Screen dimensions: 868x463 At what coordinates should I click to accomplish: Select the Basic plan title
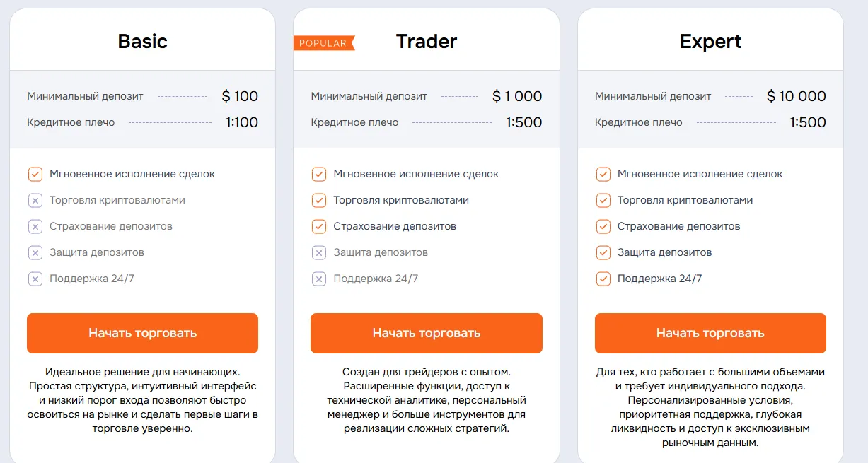click(x=143, y=41)
